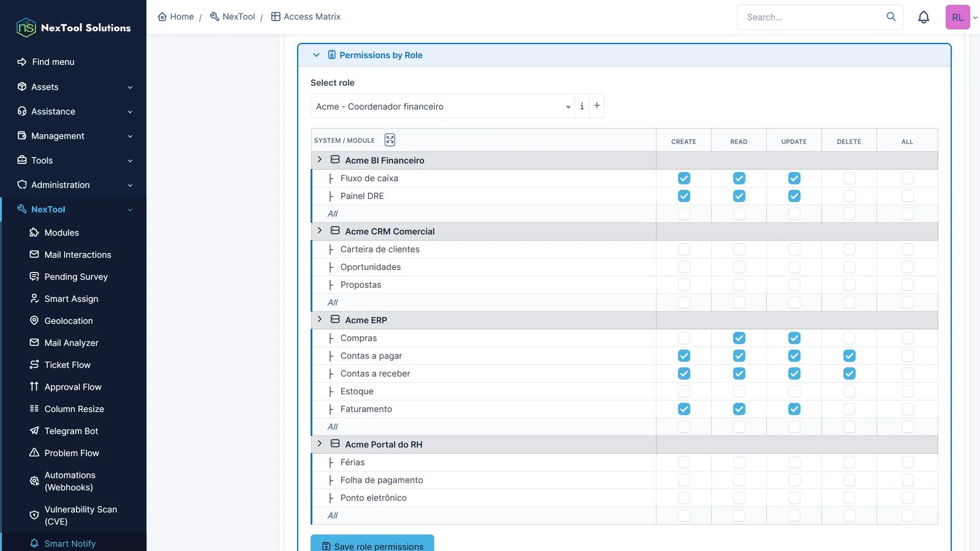
Task: Open Vulnerability Scan (CVE) in sidebar
Action: (80, 515)
